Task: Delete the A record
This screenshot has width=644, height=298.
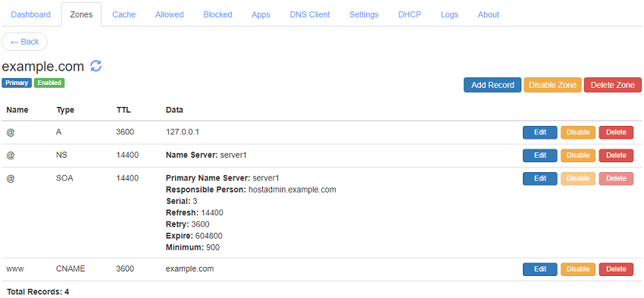Action: pyautogui.click(x=616, y=133)
